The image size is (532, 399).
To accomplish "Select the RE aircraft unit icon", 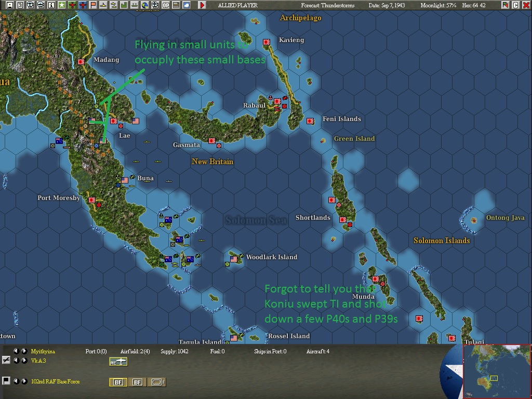I will (118, 362).
